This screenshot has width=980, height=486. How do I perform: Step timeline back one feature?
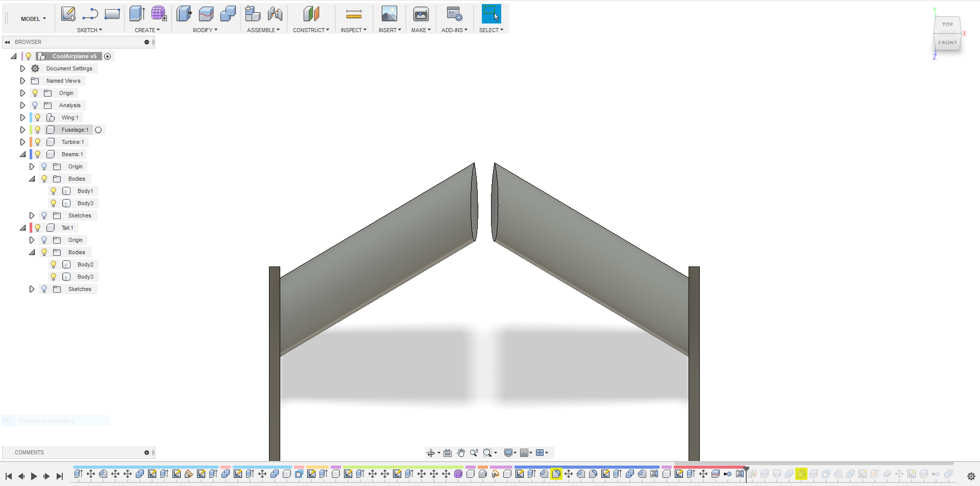tap(21, 476)
